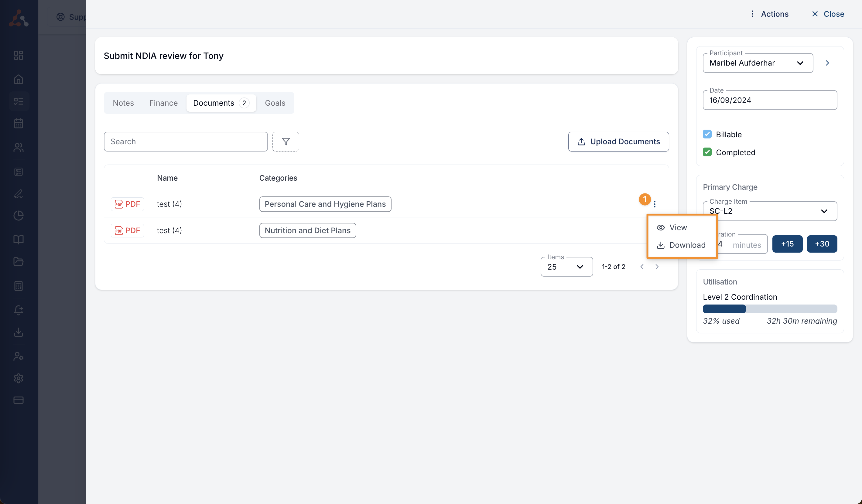862x504 pixels.
Task: Click the 32h 30m remaining text
Action: [802, 321]
